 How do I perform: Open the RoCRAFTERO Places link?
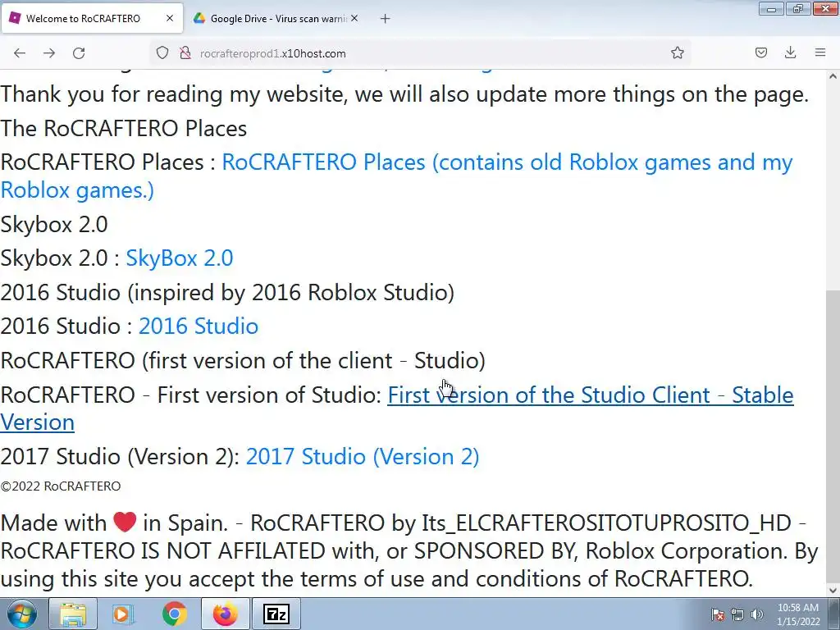tap(396, 176)
